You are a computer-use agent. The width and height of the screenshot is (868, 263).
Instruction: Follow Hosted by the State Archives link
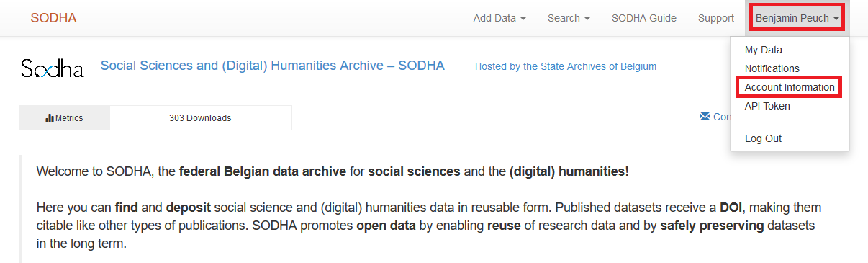566,66
